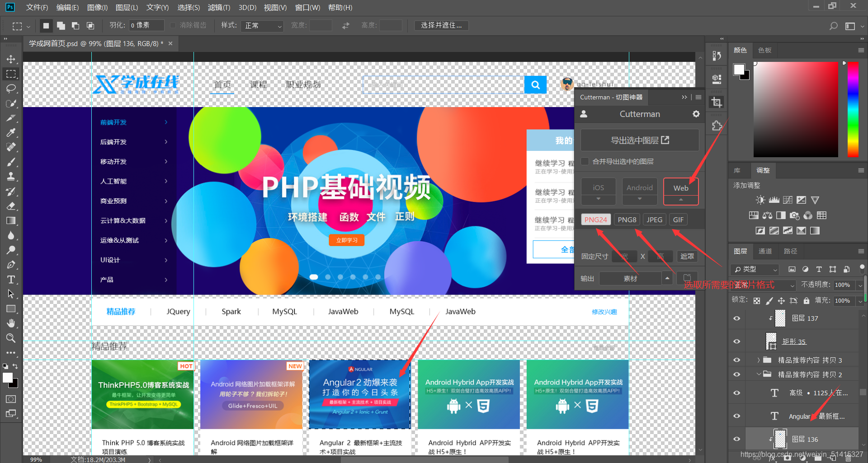Viewport: 868px width, 463px height.
Task: Hide the 高级 · 1125 text layer
Action: point(737,393)
